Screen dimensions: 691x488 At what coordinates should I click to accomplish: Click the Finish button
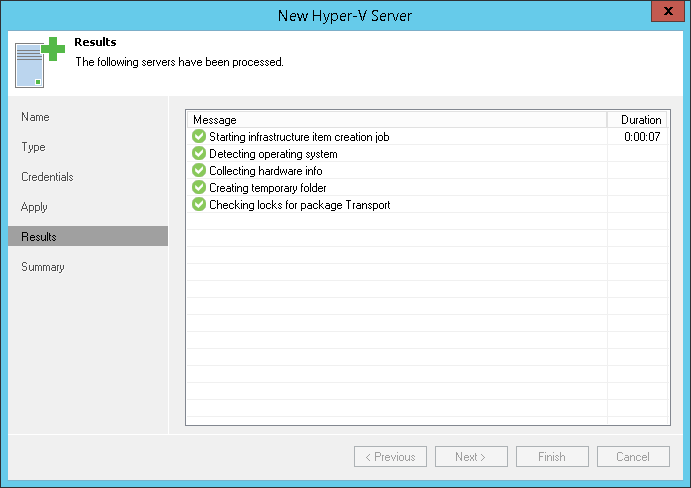(x=552, y=457)
